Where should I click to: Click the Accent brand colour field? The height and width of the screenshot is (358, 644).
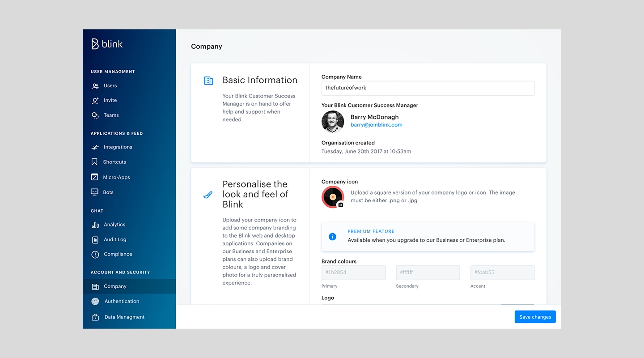coord(502,273)
